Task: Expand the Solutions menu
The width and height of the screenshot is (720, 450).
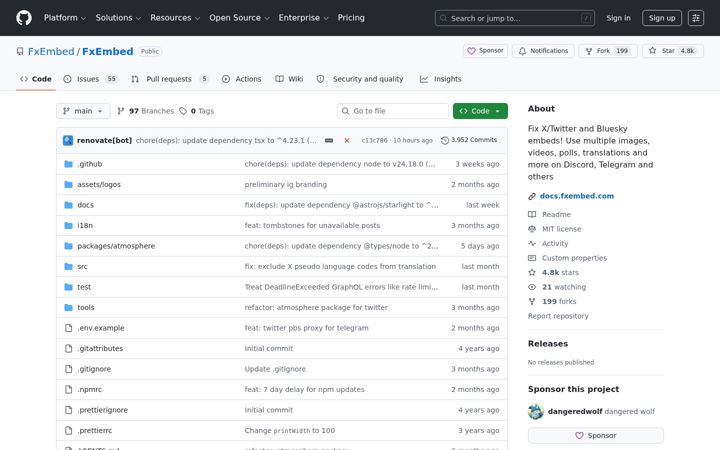Action: [x=118, y=18]
